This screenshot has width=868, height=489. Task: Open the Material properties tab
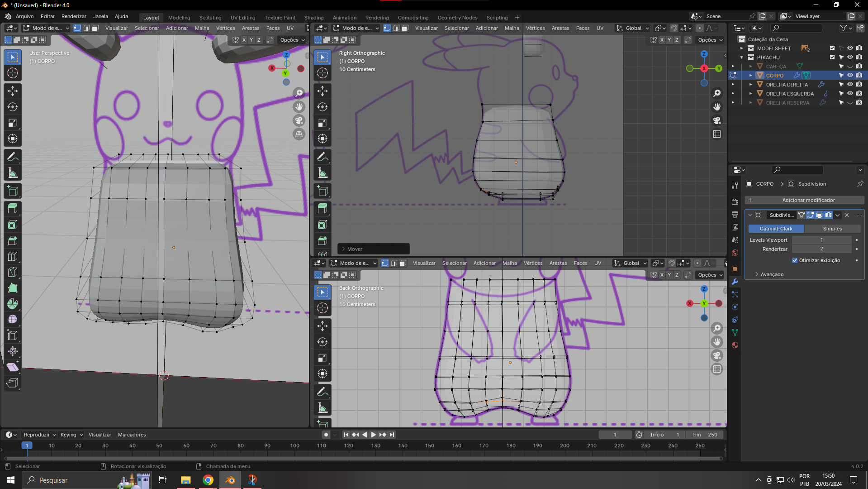735,345
